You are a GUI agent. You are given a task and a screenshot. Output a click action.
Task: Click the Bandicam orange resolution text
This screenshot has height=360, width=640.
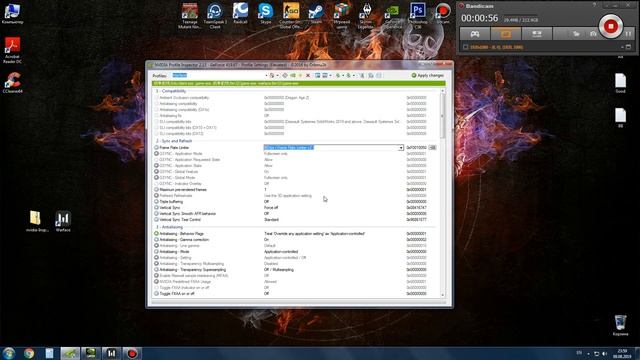[x=497, y=47]
